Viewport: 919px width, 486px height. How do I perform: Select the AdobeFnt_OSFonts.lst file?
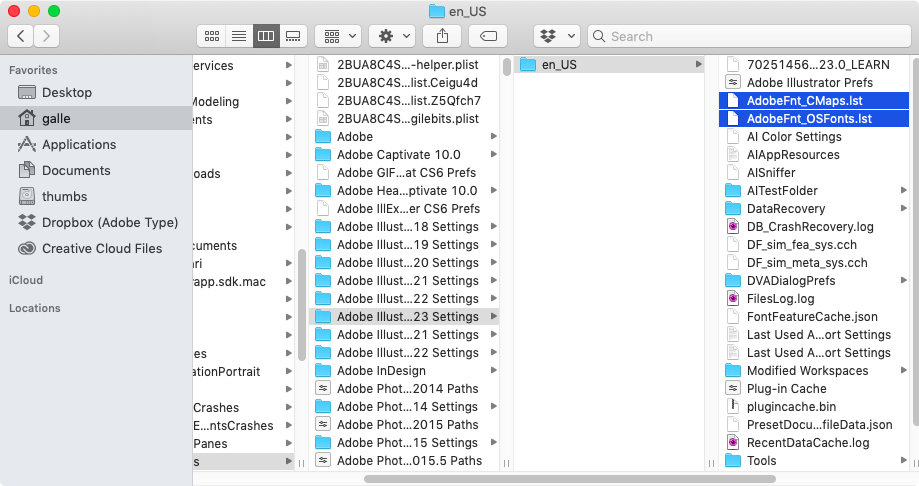[x=814, y=118]
